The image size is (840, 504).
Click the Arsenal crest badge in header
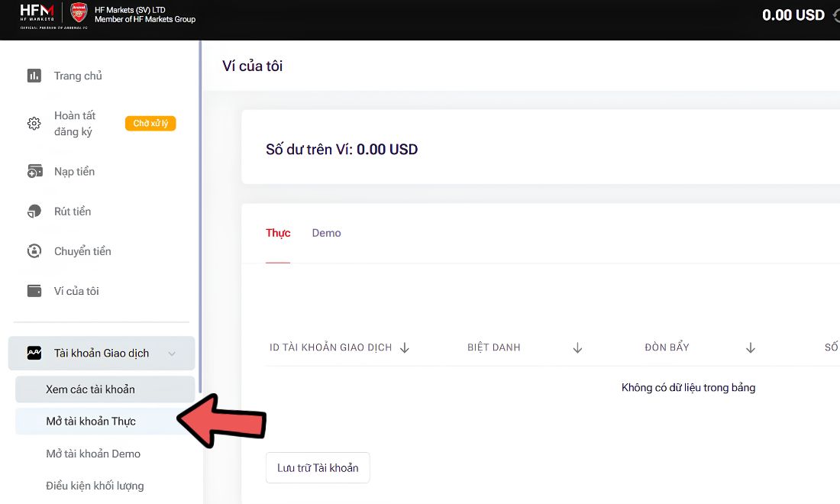click(x=79, y=11)
